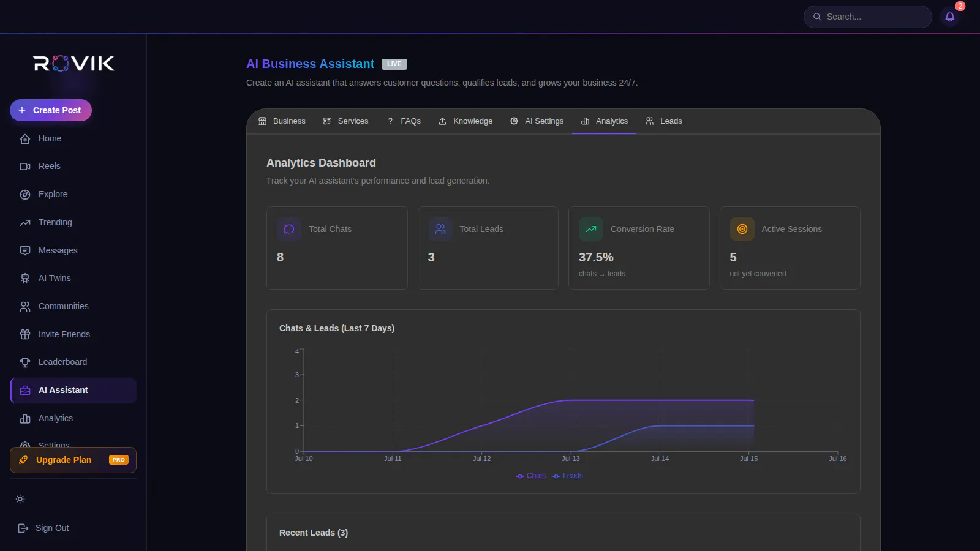This screenshot has width=980, height=551.
Task: Switch to the FAQs tab
Action: pos(404,121)
